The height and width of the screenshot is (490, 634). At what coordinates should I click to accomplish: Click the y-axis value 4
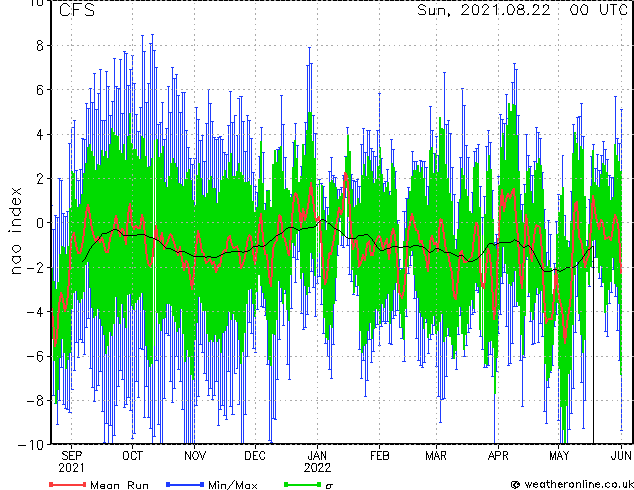pos(40,134)
